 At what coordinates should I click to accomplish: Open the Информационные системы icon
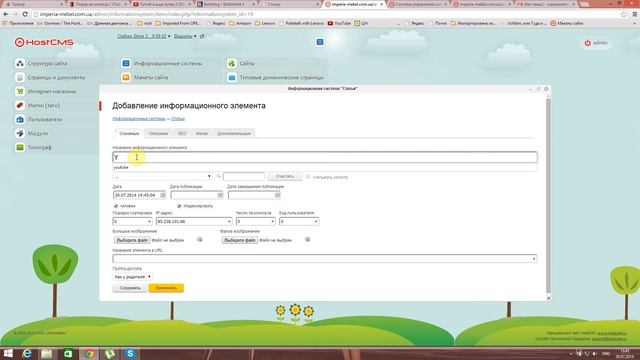[x=126, y=63]
